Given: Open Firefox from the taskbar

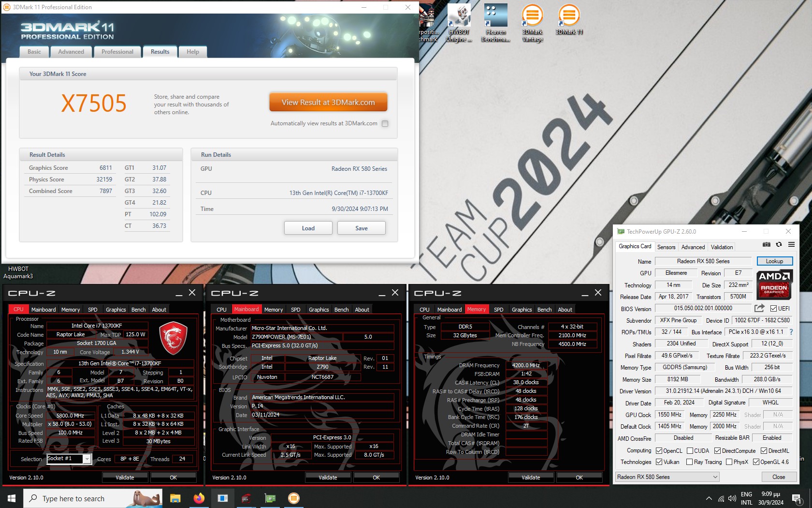Looking at the screenshot, I should click(199, 498).
